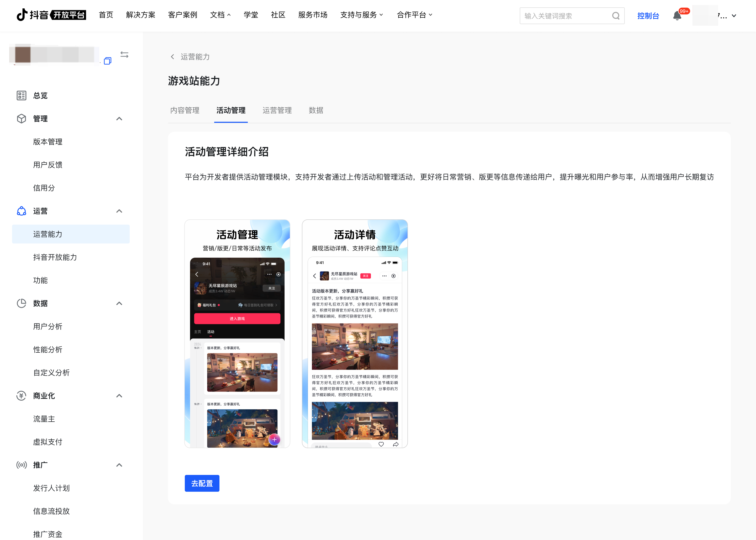Select 运营能力 in the sidebar
Viewport: 756px width, 540px height.
(x=71, y=234)
